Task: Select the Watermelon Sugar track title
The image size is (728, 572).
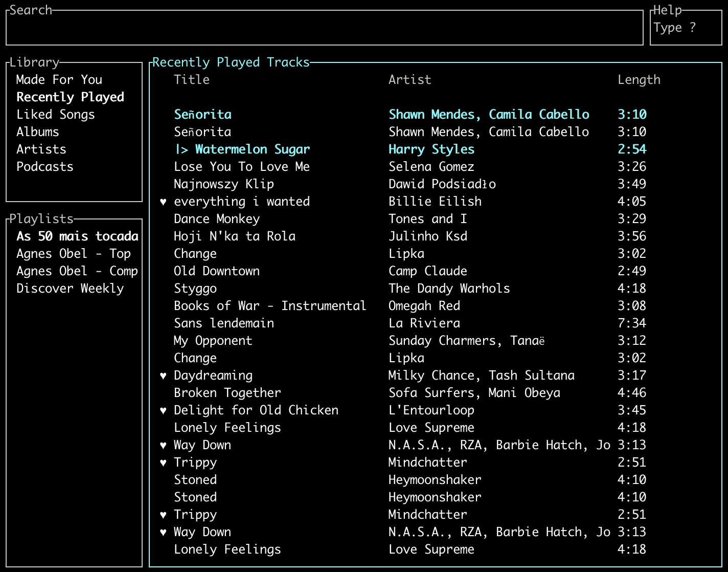Action: click(253, 149)
